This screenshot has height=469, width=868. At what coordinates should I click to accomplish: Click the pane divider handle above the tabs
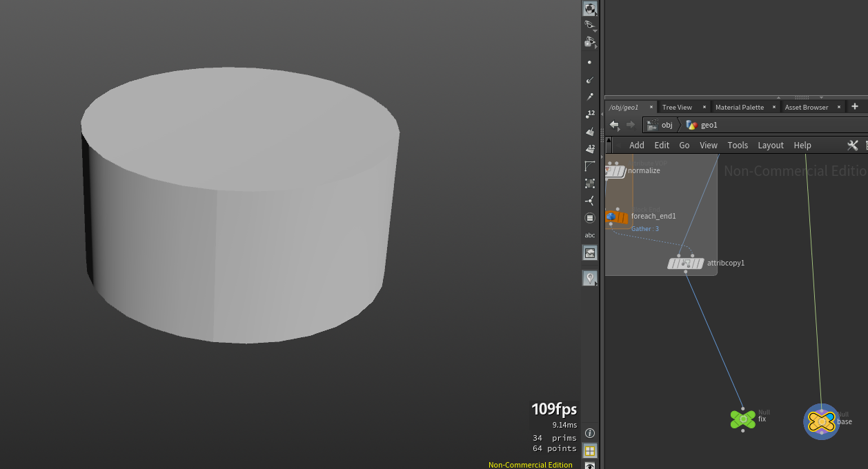[801, 97]
